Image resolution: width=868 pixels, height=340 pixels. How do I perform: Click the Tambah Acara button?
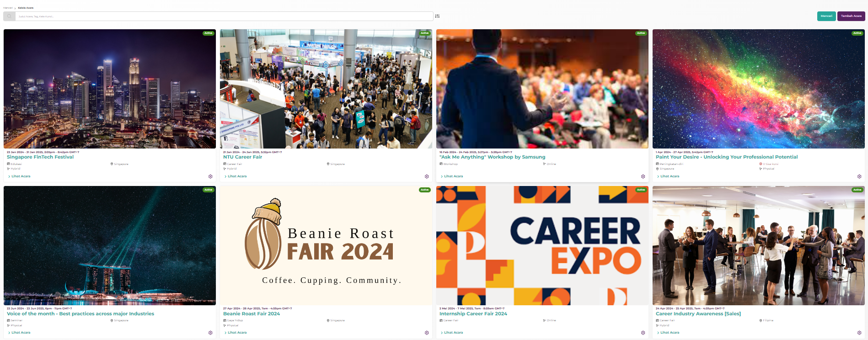851,16
